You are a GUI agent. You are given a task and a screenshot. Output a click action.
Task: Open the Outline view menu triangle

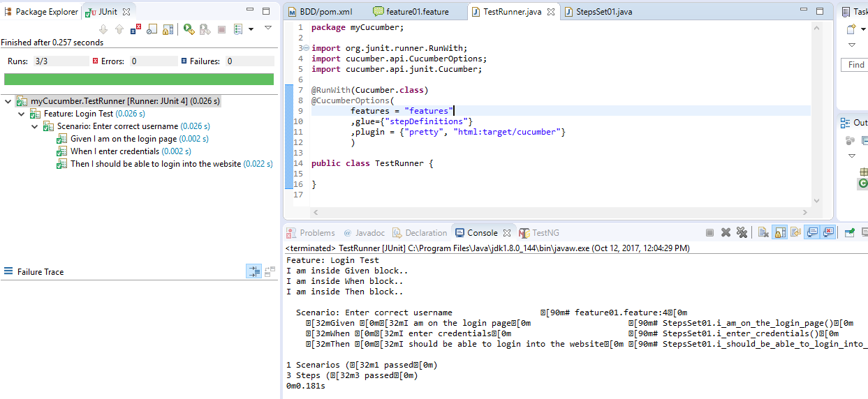852,156
